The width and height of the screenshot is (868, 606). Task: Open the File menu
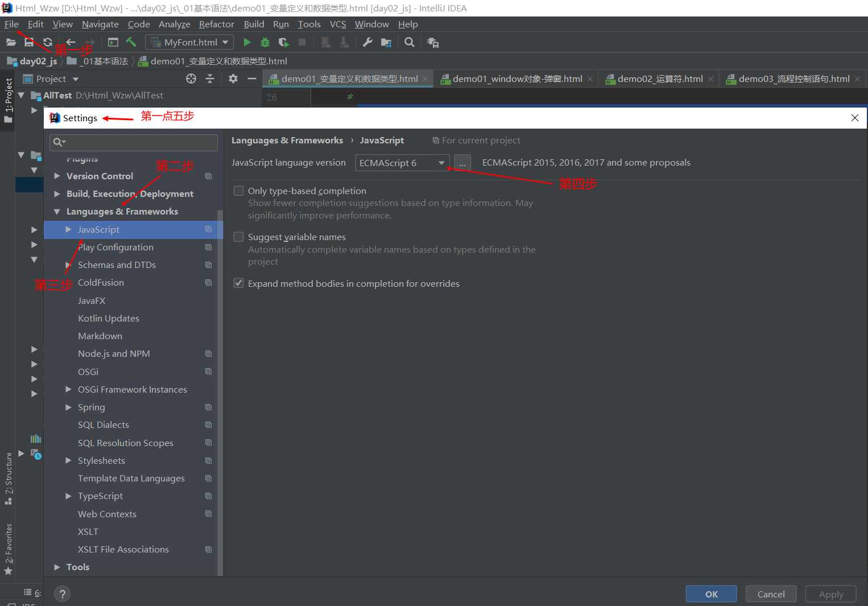click(11, 24)
